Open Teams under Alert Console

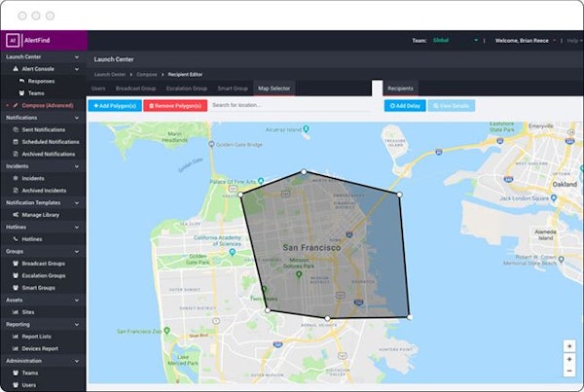[x=36, y=93]
